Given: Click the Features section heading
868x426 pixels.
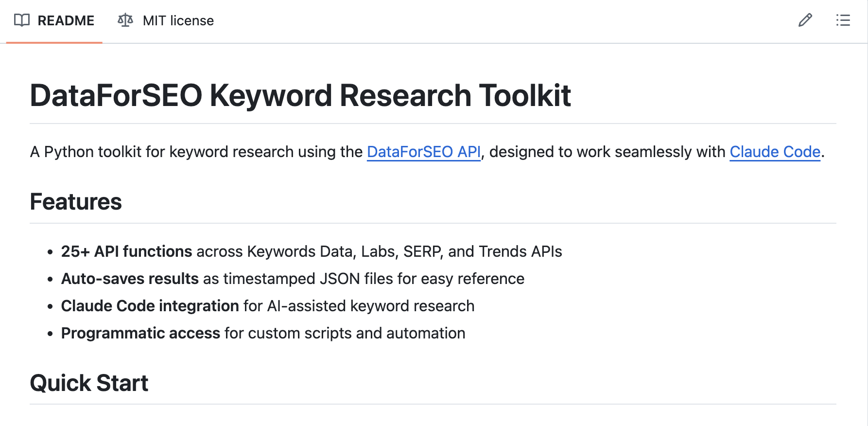Looking at the screenshot, I should (76, 201).
